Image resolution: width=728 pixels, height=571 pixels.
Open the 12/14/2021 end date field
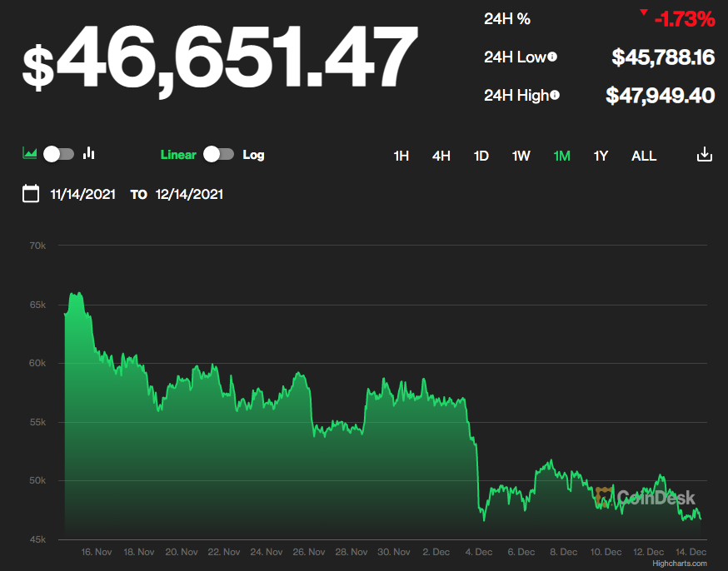[x=189, y=194]
